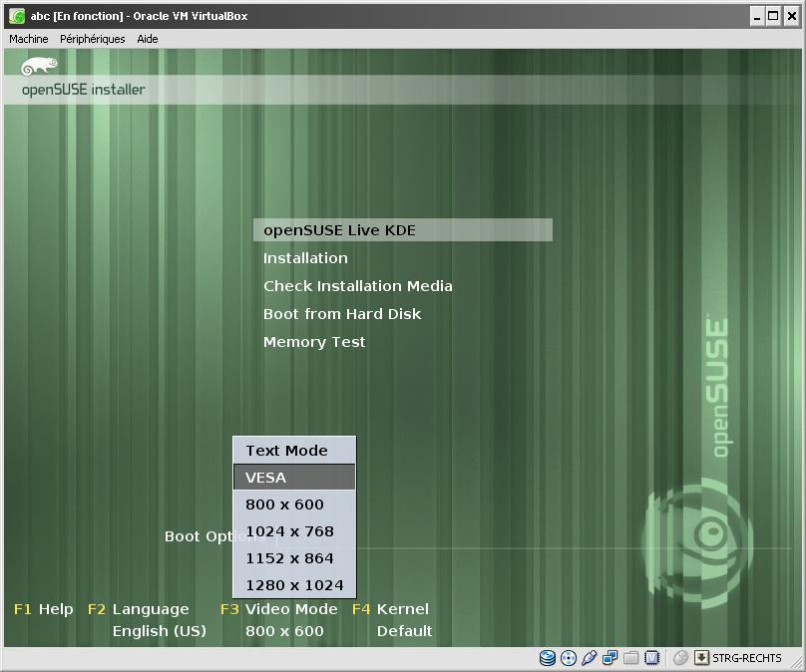This screenshot has width=806, height=672.
Task: Select 1152 x 864 resolution
Action: click(294, 558)
